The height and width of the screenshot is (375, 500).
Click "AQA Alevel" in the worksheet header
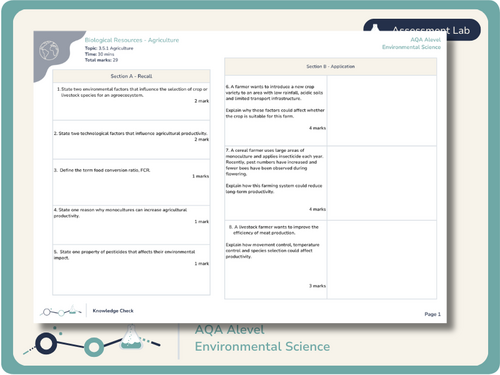click(425, 40)
